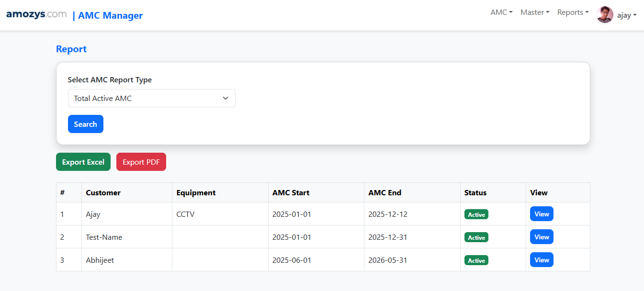Expand the Reports navigation menu
644x291 pixels.
tap(573, 12)
